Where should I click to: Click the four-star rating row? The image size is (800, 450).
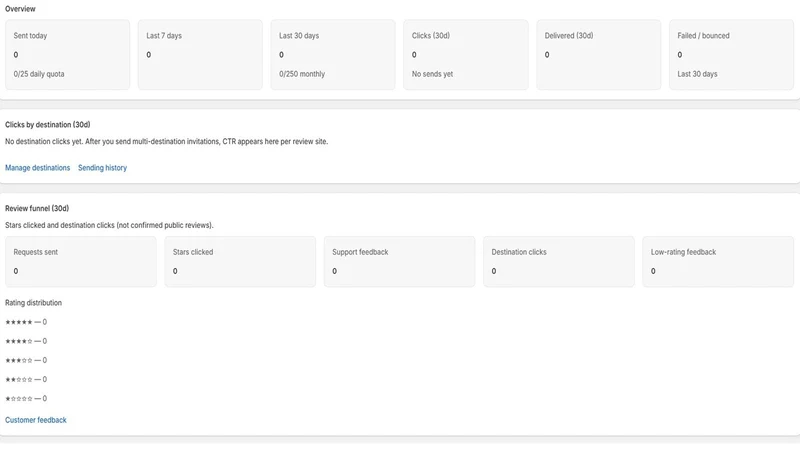[x=26, y=341]
